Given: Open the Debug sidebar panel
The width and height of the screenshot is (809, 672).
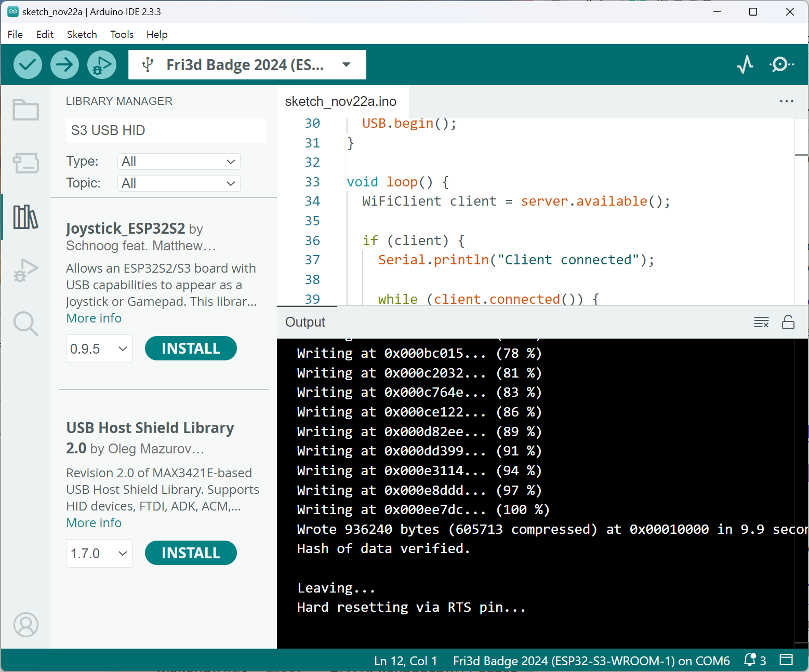Looking at the screenshot, I should (25, 270).
